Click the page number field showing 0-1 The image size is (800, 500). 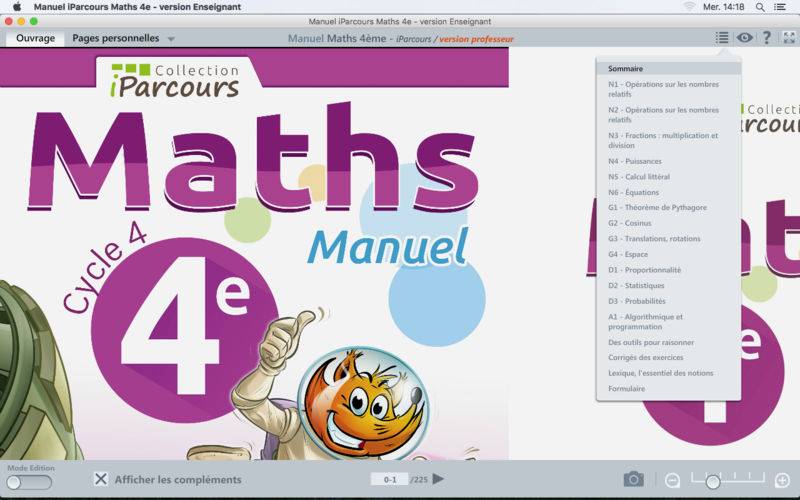coord(390,480)
